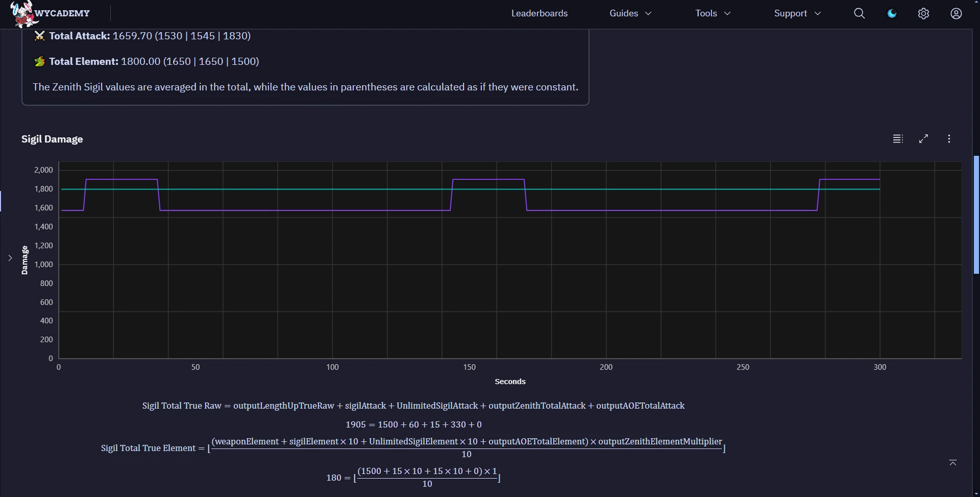Click the scrollbar down arrow
This screenshot has width=980, height=497.
[x=976, y=493]
